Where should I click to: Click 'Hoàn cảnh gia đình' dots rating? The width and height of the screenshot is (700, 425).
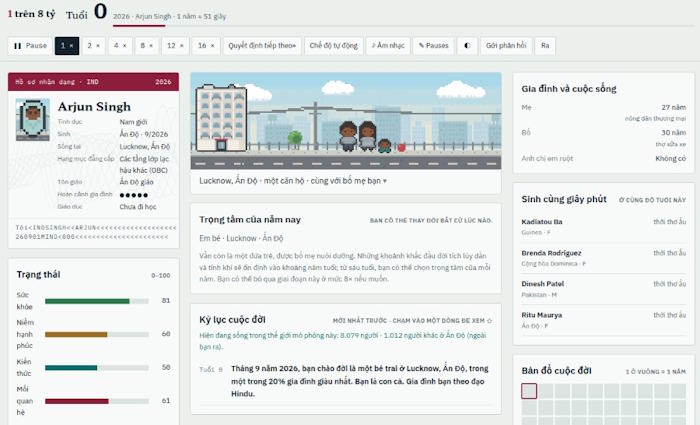pyautogui.click(x=133, y=195)
